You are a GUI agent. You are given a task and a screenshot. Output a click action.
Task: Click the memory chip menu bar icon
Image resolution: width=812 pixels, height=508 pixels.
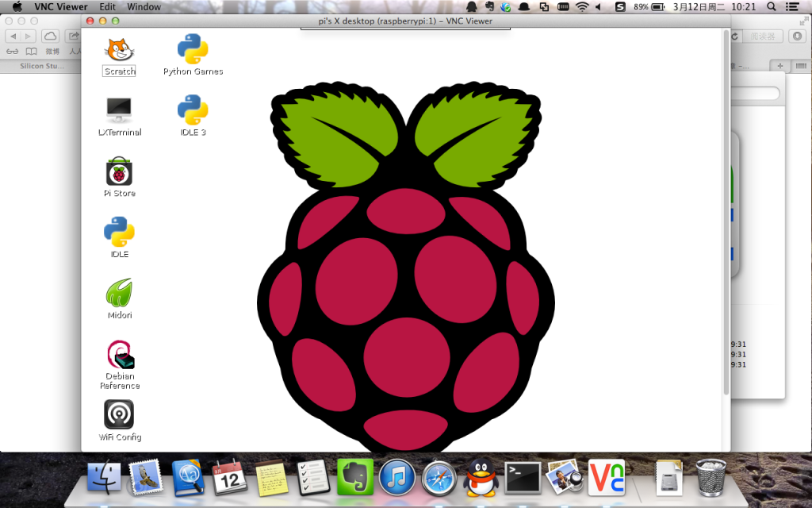[x=563, y=6]
